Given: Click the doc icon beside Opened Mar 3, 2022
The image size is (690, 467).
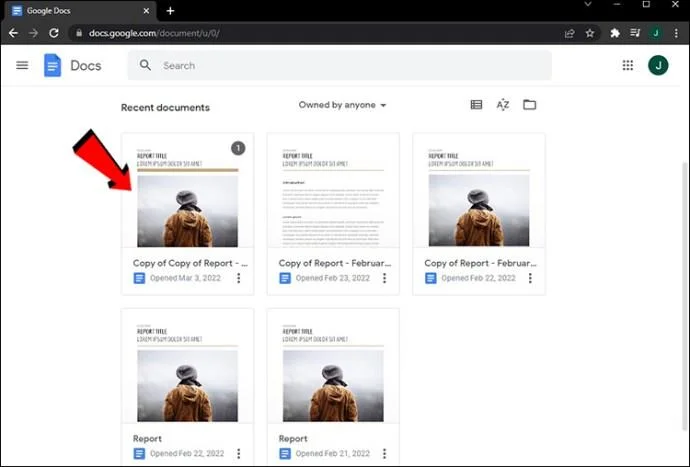Looking at the screenshot, I should click(139, 278).
